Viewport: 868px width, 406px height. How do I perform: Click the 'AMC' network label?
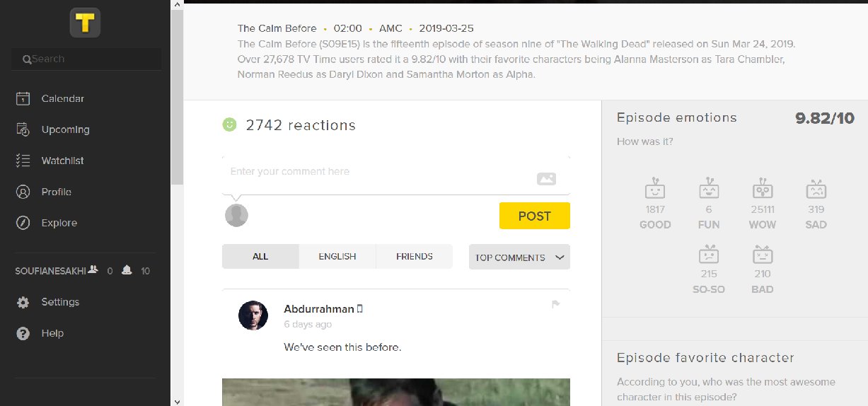point(390,29)
